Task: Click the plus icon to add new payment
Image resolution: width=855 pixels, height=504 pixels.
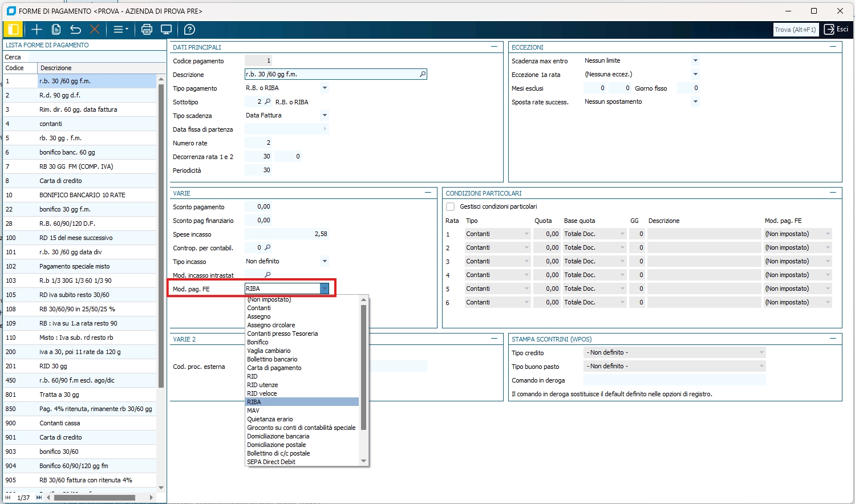Action: click(37, 30)
